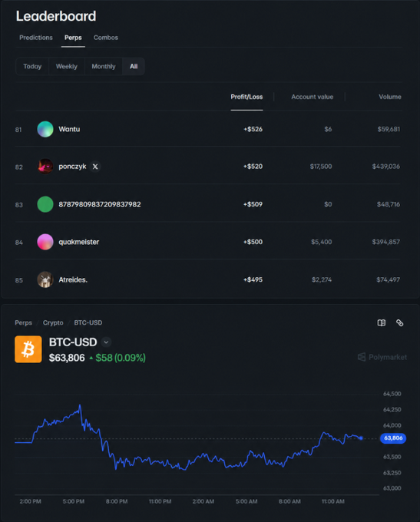
Task: Click quakmeister's +$500 profit
Action: point(253,242)
